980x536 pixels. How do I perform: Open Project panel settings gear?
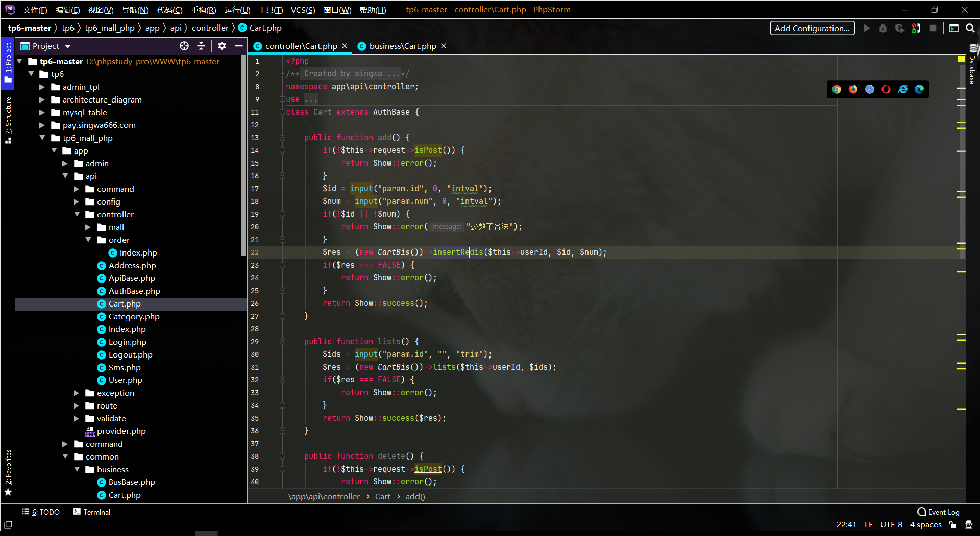[x=222, y=46]
